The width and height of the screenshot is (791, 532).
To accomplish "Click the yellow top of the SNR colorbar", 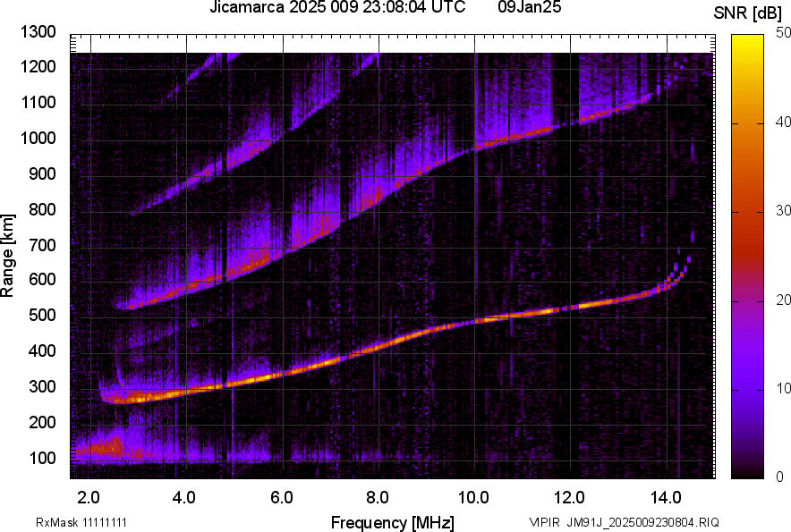I will (747, 40).
